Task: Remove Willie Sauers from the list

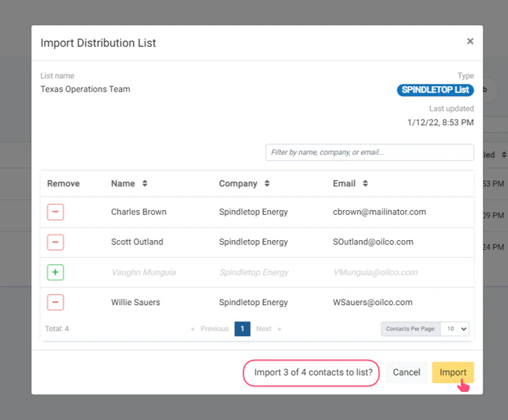Action: click(x=55, y=302)
